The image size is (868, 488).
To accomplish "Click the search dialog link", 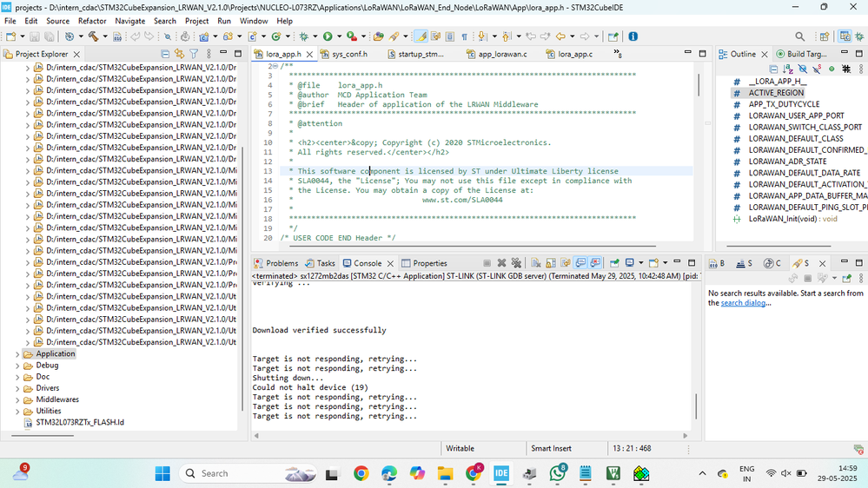I will tap(744, 303).
